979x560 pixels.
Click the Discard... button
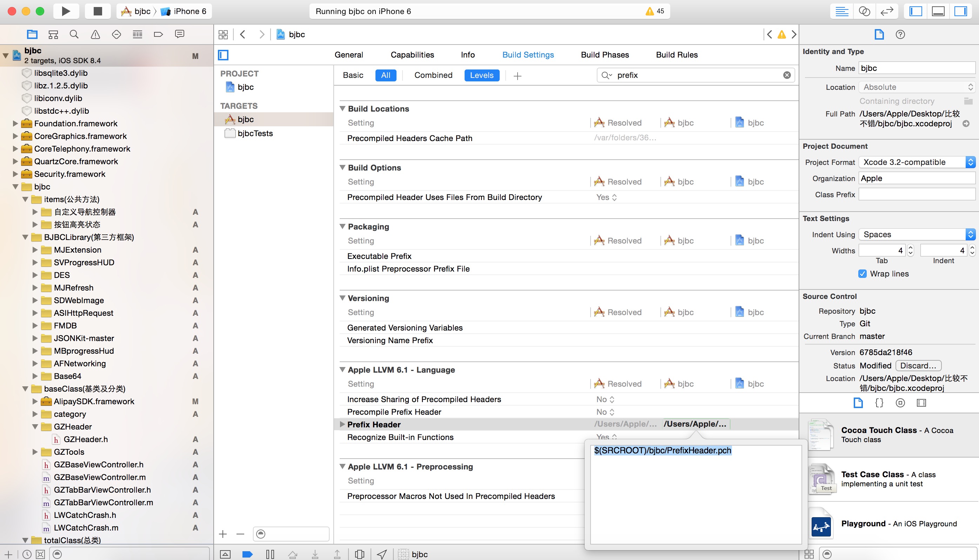pos(918,365)
